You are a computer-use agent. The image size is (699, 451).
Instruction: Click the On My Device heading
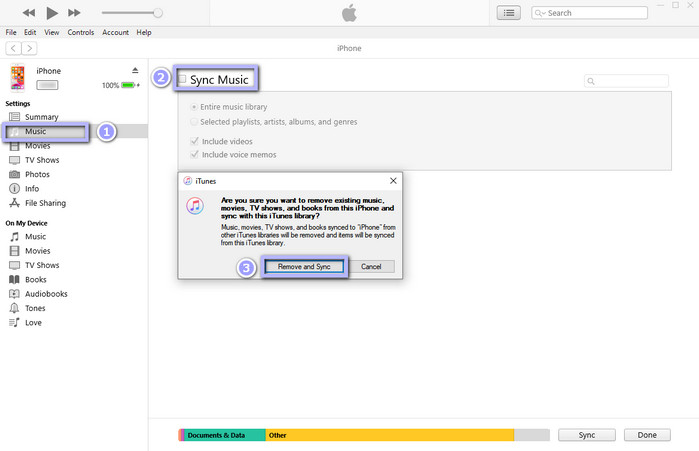pyautogui.click(x=26, y=223)
